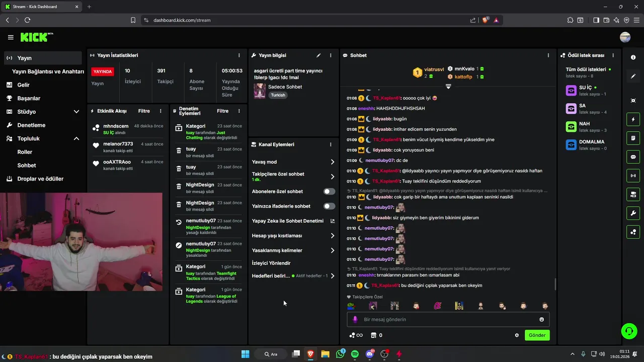
Task: Collapse the Topluluk sidebar section
Action: coord(76,139)
